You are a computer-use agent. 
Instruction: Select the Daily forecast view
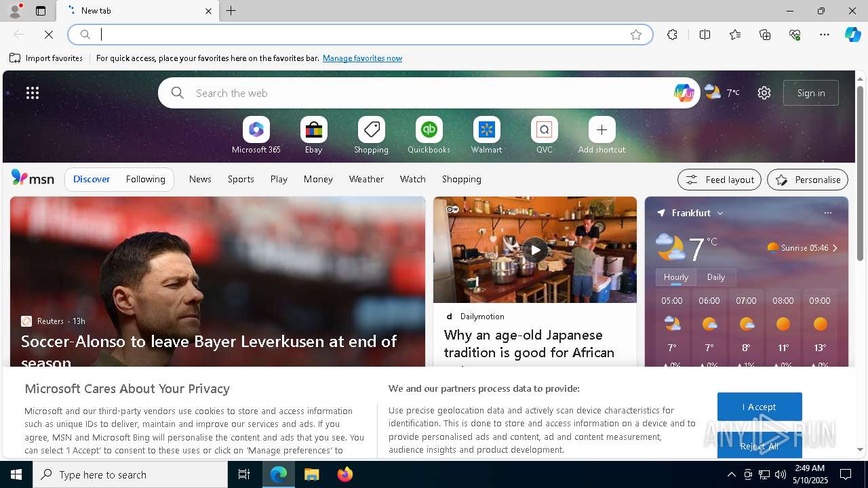716,277
